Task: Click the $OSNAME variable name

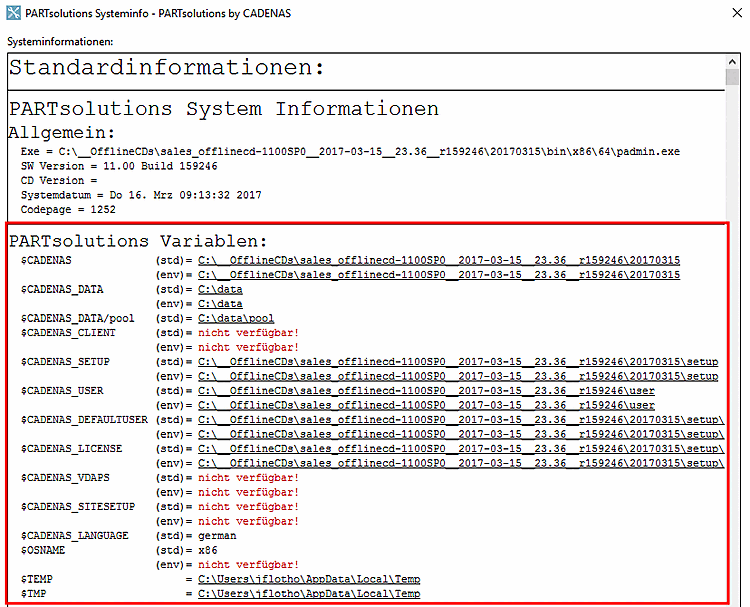Action: [43, 550]
